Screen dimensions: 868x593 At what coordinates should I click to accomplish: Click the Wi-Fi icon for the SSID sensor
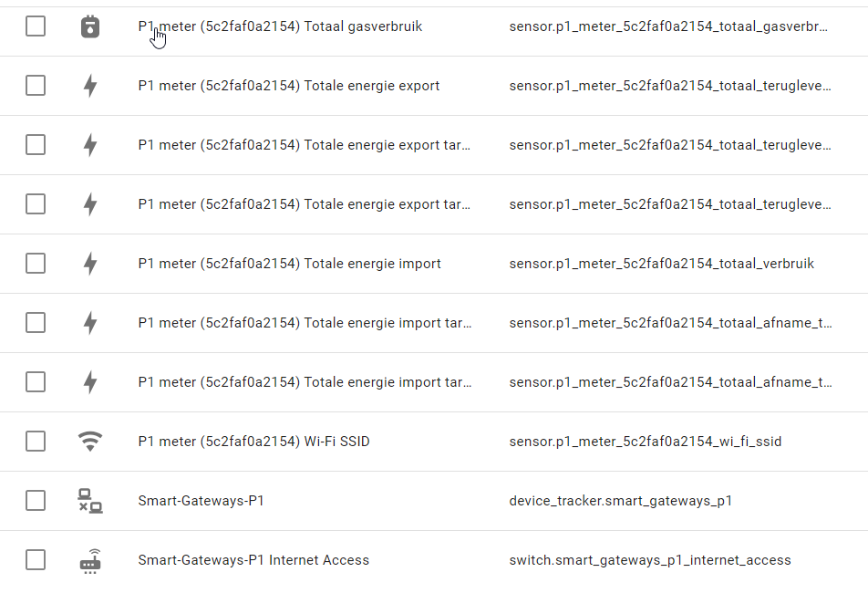click(x=89, y=442)
